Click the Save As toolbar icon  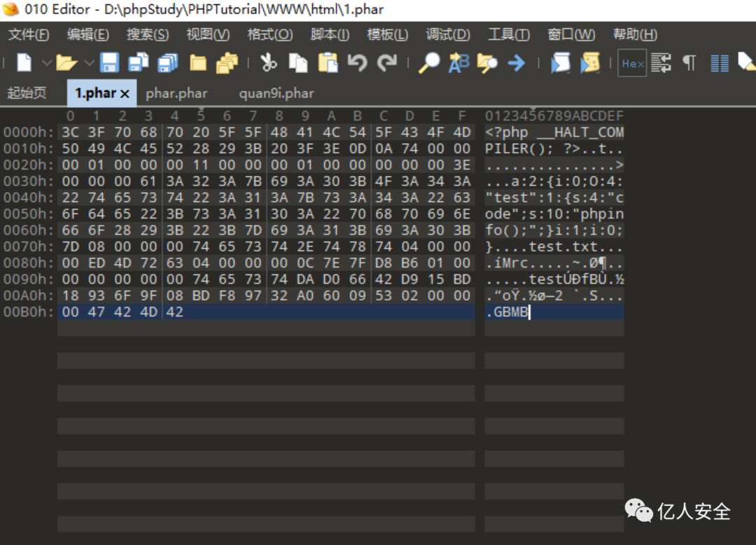point(139,63)
